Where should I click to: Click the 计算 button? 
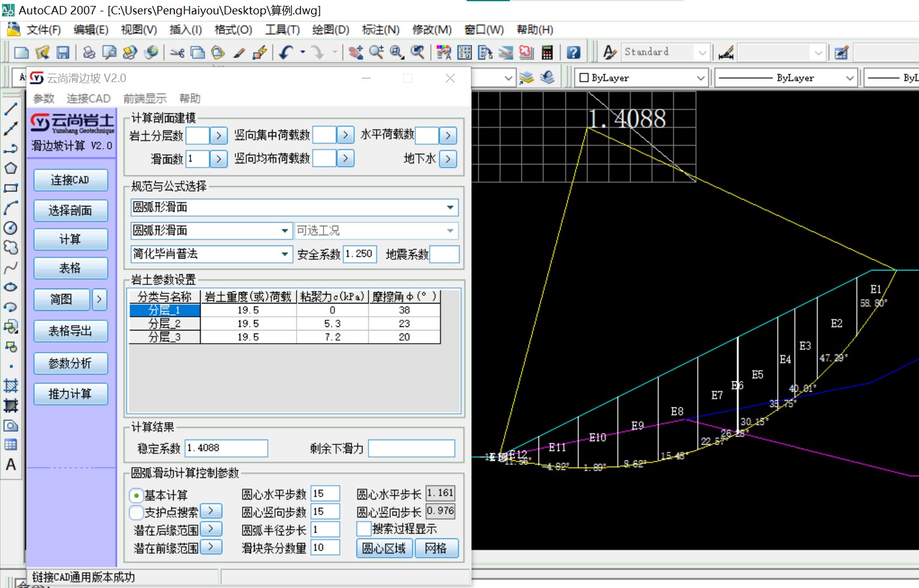click(x=71, y=240)
